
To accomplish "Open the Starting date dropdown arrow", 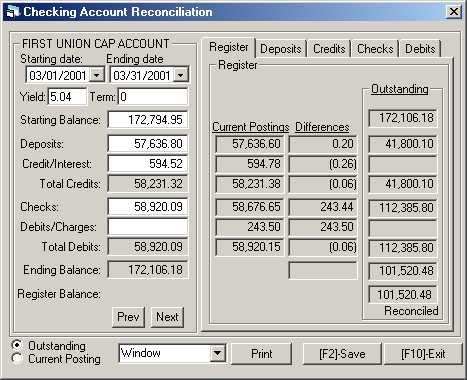I will click(97, 75).
